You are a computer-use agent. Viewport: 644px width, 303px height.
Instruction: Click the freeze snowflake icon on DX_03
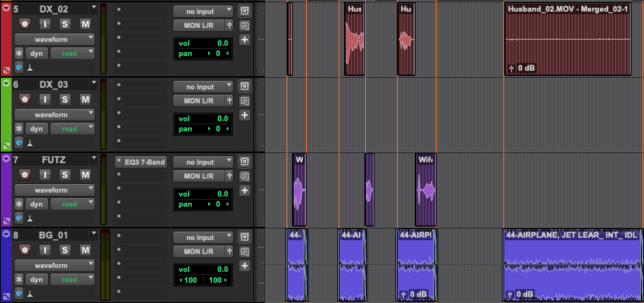click(19, 129)
